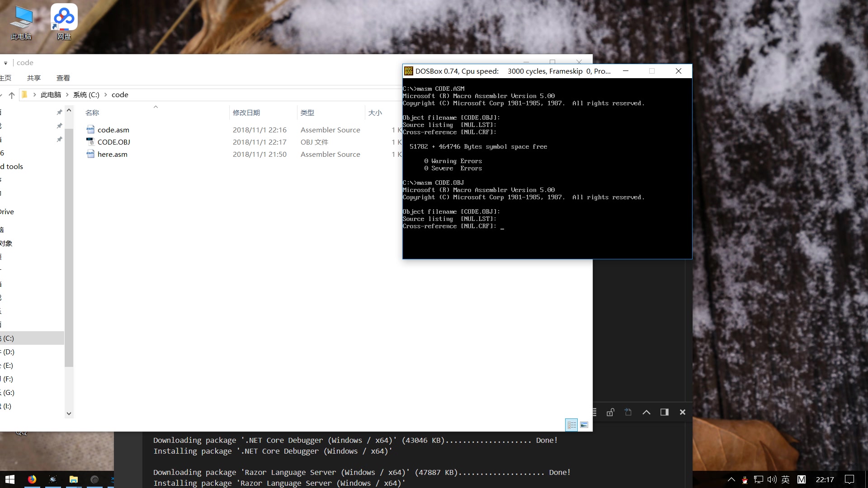Click the open output in editor icon
This screenshot has height=488, width=868.
click(628, 412)
